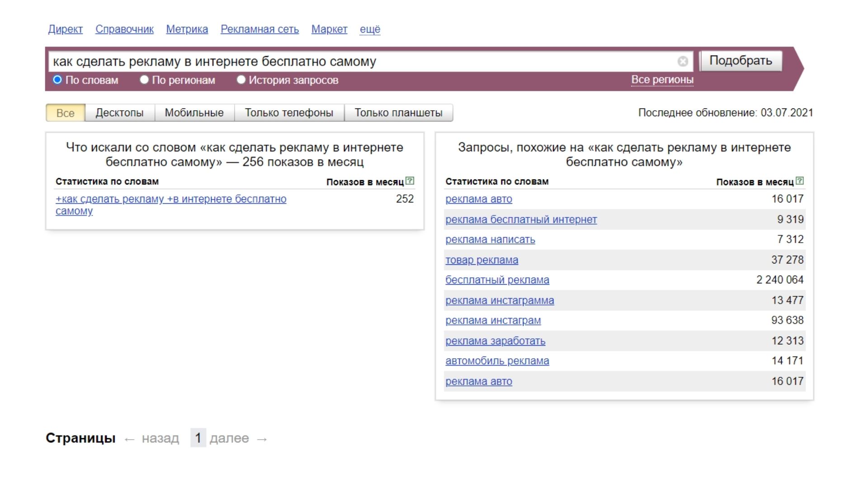Viewport: 868px width, 488px height.
Task: Select the '9 319' impressions value
Action: pyautogui.click(x=790, y=220)
